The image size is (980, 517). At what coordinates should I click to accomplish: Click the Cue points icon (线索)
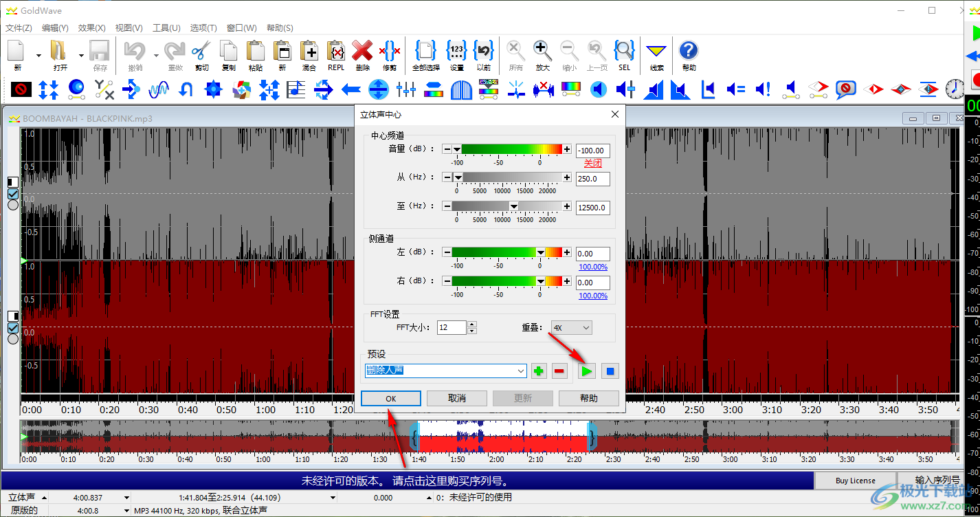coord(657,50)
